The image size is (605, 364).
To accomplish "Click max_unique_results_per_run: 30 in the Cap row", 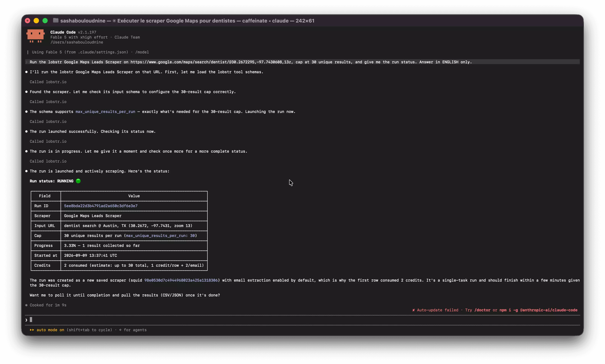I will 160,235.
